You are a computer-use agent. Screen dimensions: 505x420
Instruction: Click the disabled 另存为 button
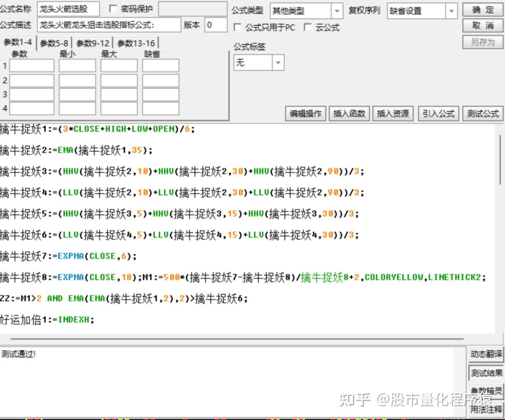coord(483,42)
